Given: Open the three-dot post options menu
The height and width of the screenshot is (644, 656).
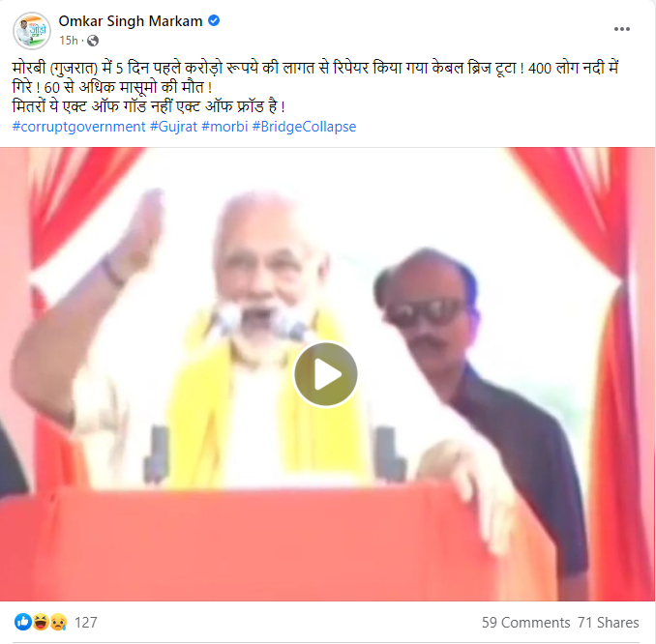Looking at the screenshot, I should click(x=622, y=29).
